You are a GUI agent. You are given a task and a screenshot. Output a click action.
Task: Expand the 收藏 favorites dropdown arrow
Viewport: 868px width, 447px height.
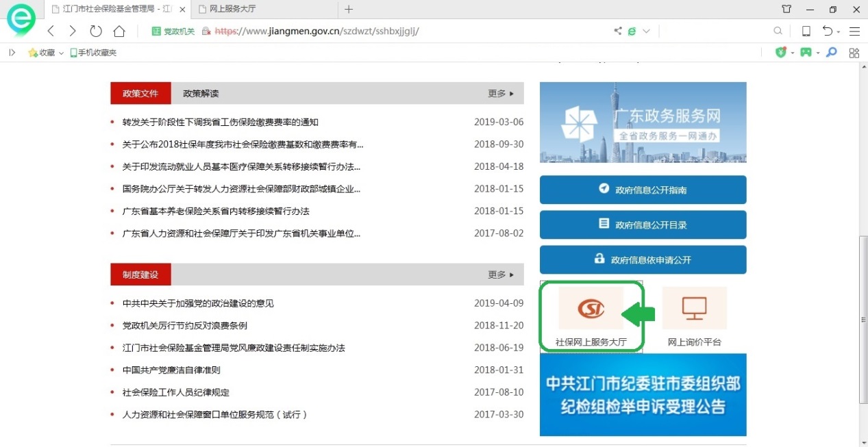pyautogui.click(x=61, y=53)
